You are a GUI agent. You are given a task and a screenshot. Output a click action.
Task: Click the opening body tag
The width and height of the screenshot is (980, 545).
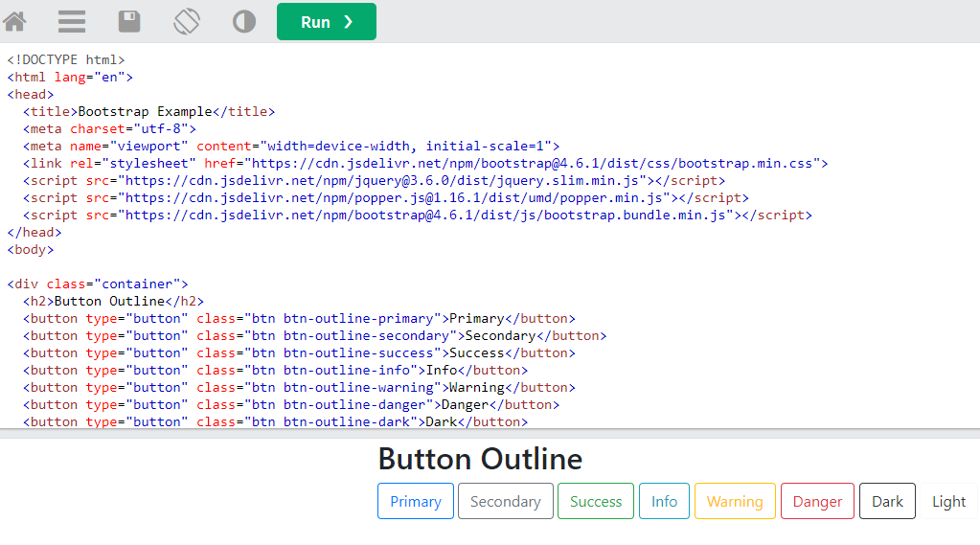(x=31, y=250)
